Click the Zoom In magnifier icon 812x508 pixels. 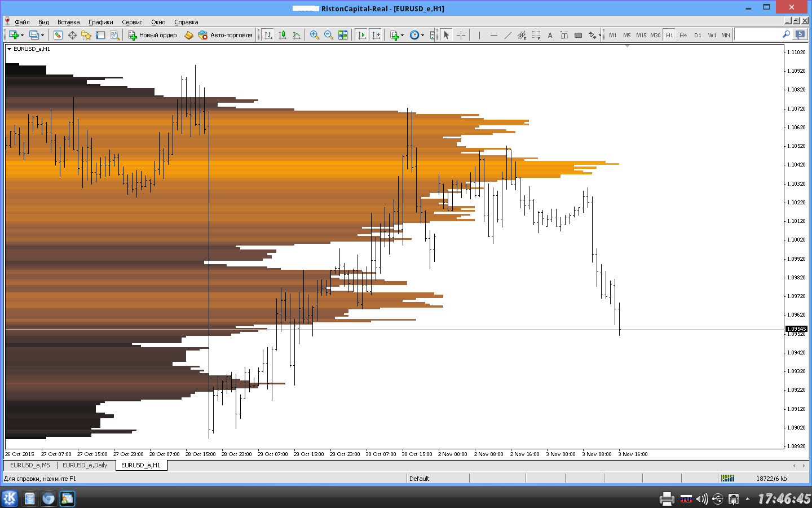[315, 35]
